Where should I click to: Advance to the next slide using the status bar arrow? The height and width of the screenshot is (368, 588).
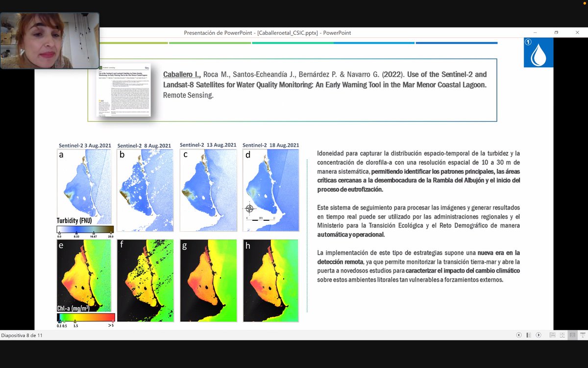point(539,335)
